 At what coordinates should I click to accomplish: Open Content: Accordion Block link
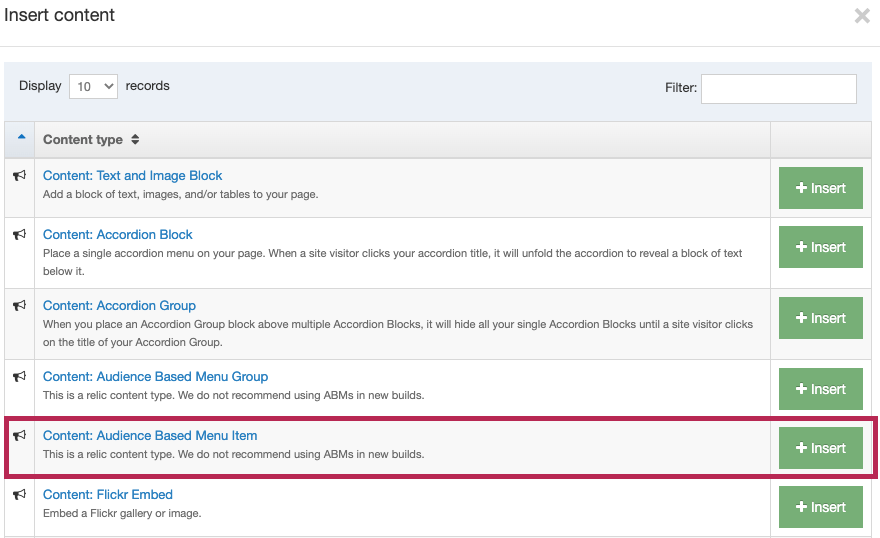click(117, 235)
